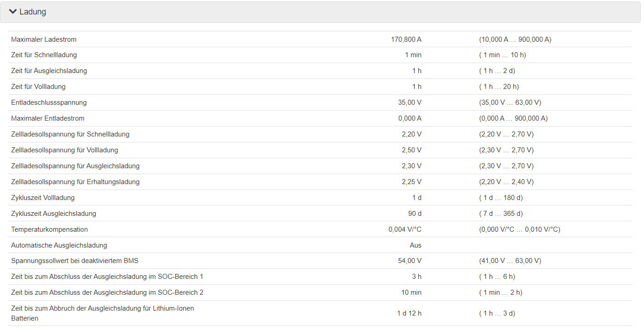Viewport: 644px width, 336px height.
Task: Click Zellladesollspannung für Schnellladung label
Action: click(x=70, y=134)
